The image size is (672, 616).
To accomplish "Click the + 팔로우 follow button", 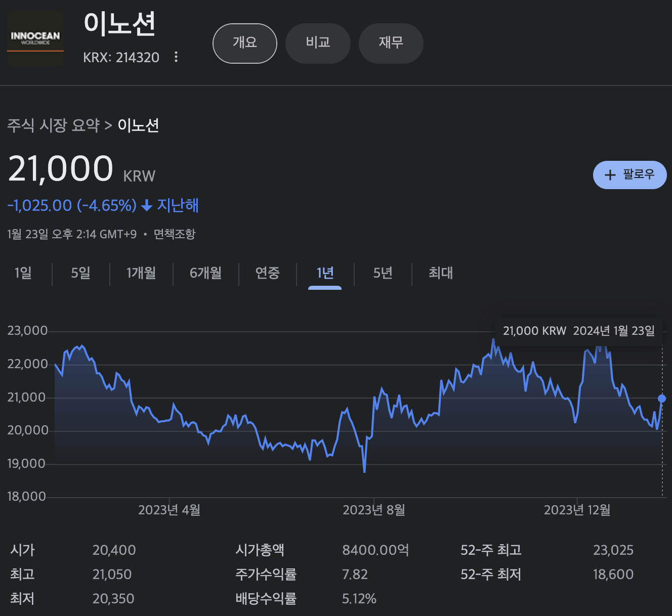I will [630, 175].
